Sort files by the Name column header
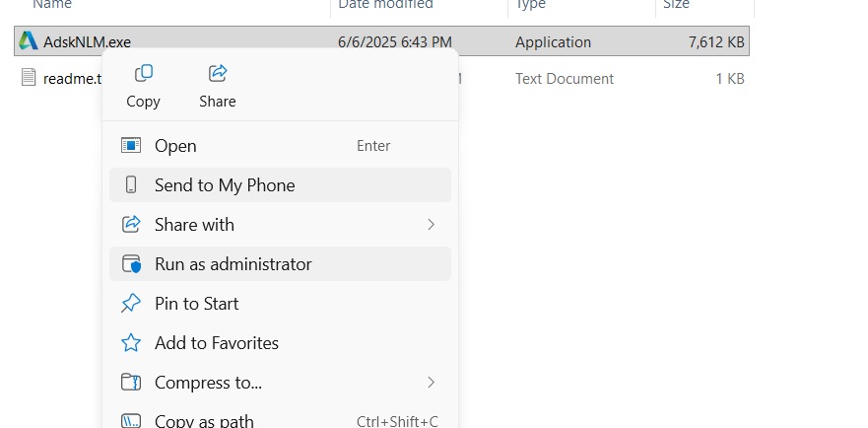The width and height of the screenshot is (868, 428). 53,5
